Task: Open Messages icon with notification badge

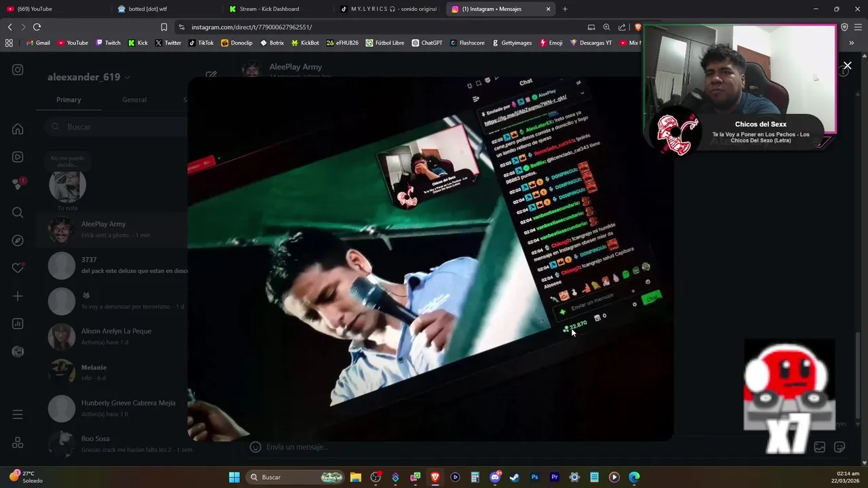Action: (18, 184)
